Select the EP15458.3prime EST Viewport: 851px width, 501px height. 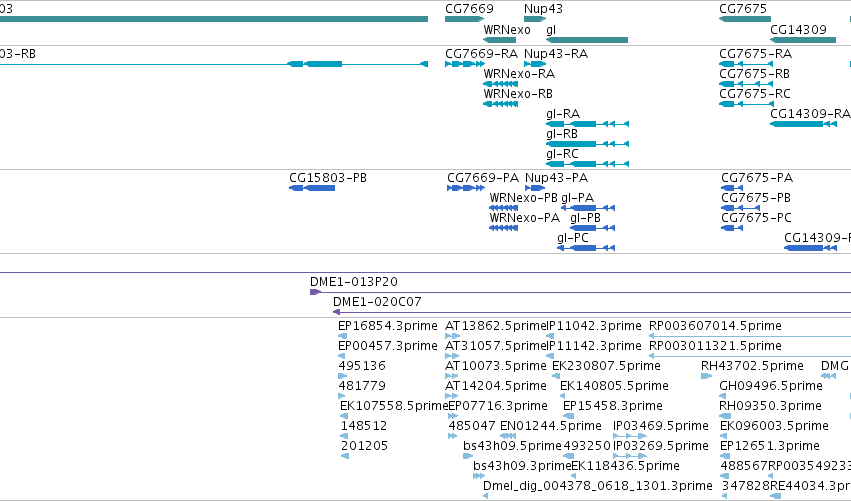568,417
